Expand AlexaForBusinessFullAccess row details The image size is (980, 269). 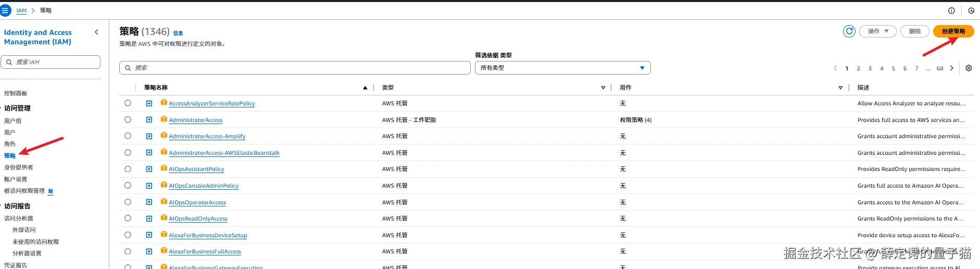pos(149,251)
